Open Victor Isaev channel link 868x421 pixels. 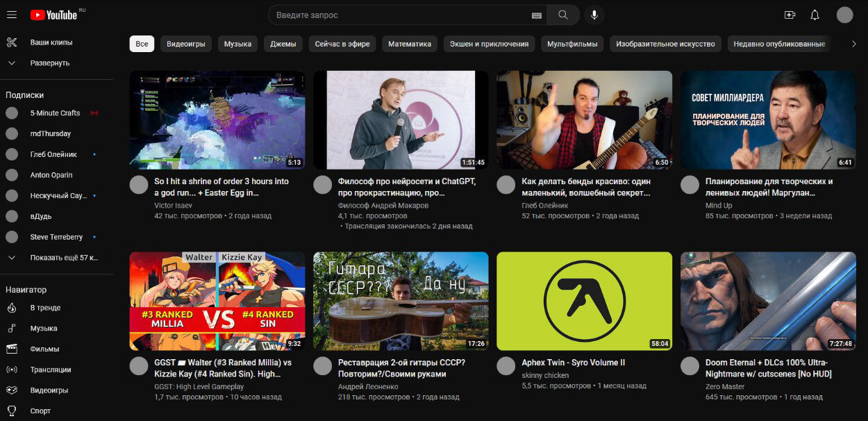(173, 206)
